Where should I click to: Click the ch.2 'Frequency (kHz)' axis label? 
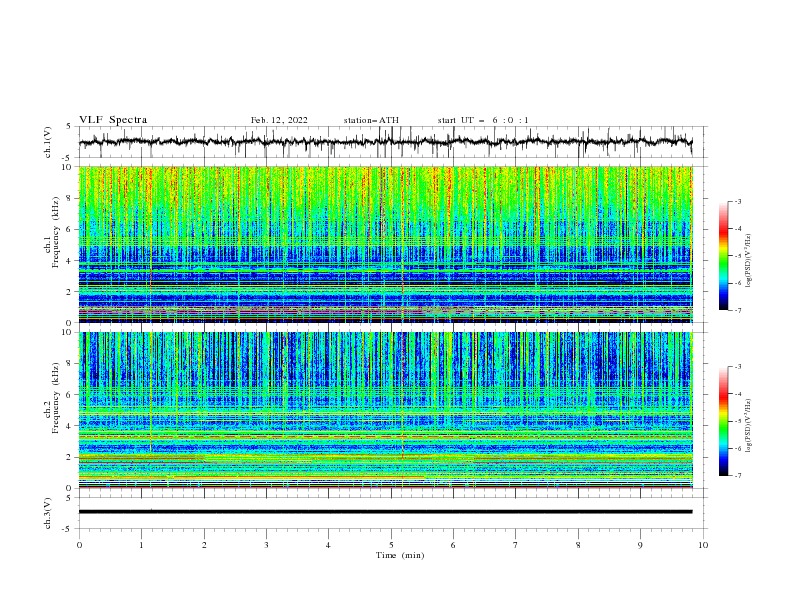[x=56, y=398]
